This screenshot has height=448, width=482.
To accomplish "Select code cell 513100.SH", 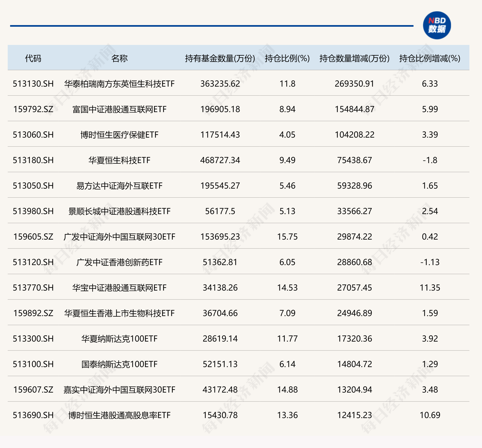I will pyautogui.click(x=33, y=364).
